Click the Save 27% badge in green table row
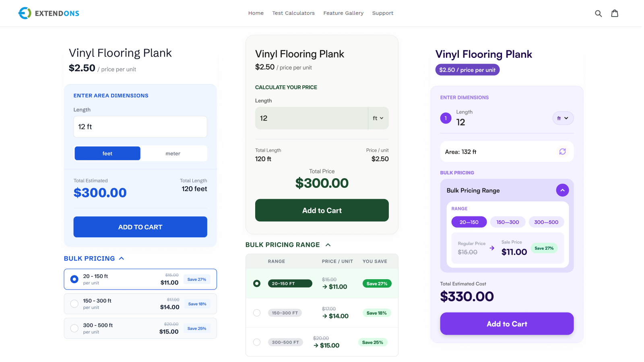644x362 pixels. pyautogui.click(x=377, y=284)
